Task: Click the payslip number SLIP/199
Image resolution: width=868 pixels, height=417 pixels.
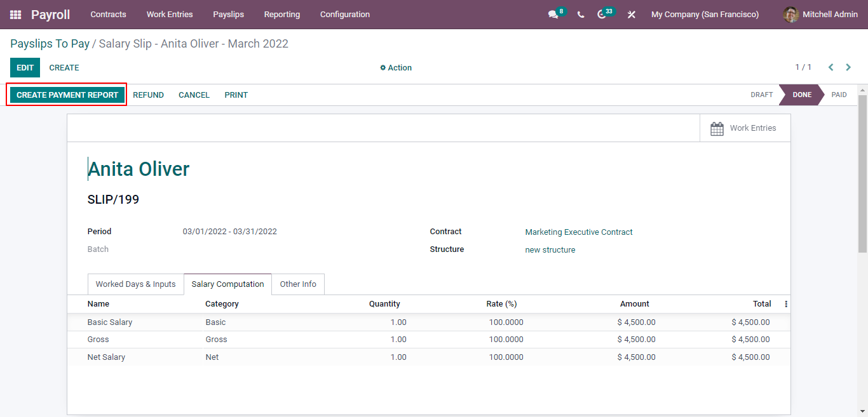Action: [x=113, y=200]
